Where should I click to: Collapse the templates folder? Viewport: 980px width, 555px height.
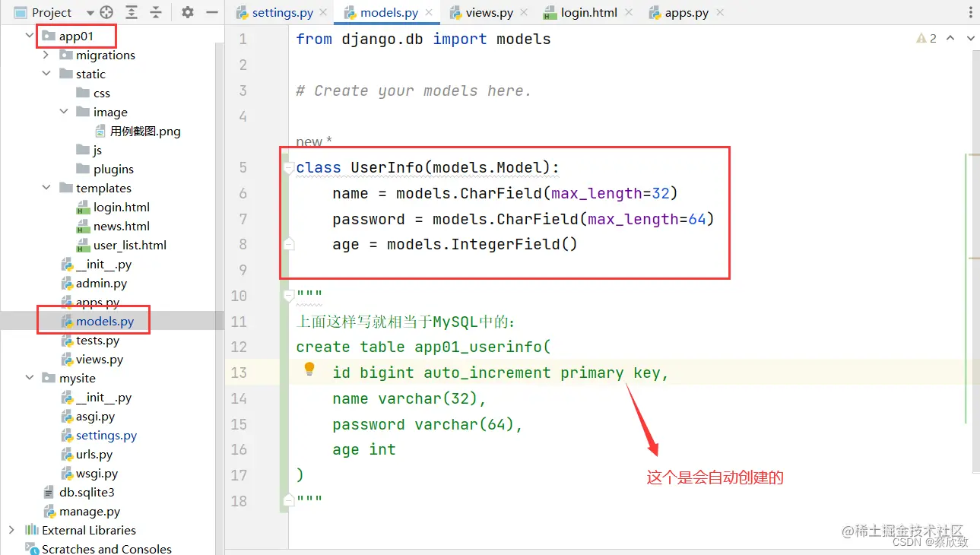tap(46, 188)
